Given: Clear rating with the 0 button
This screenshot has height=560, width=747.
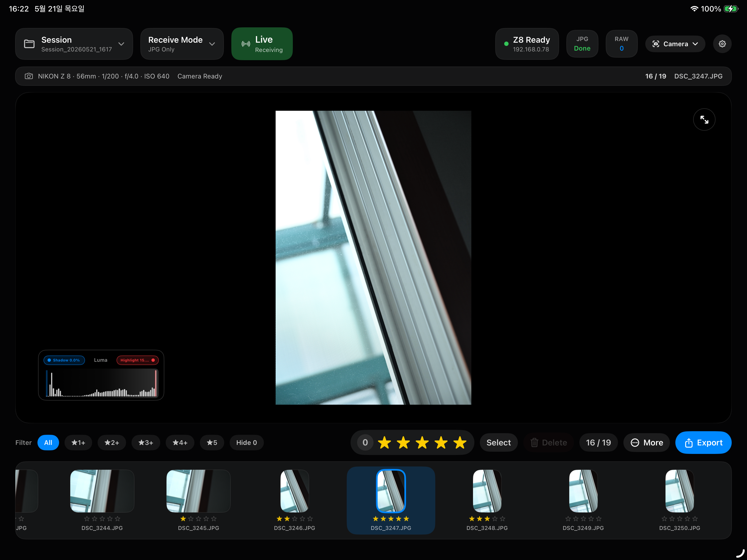Looking at the screenshot, I should [365, 442].
